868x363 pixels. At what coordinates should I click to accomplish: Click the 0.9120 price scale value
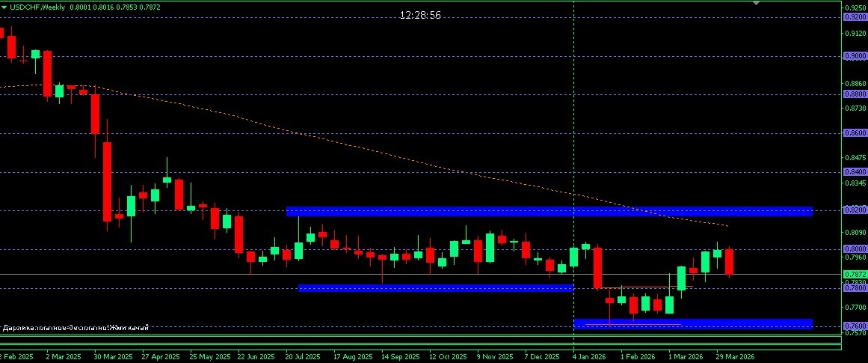tap(855, 33)
